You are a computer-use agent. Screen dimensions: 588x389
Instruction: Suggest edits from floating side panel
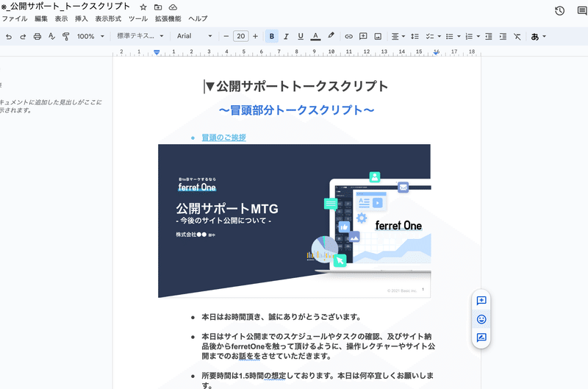(x=481, y=338)
